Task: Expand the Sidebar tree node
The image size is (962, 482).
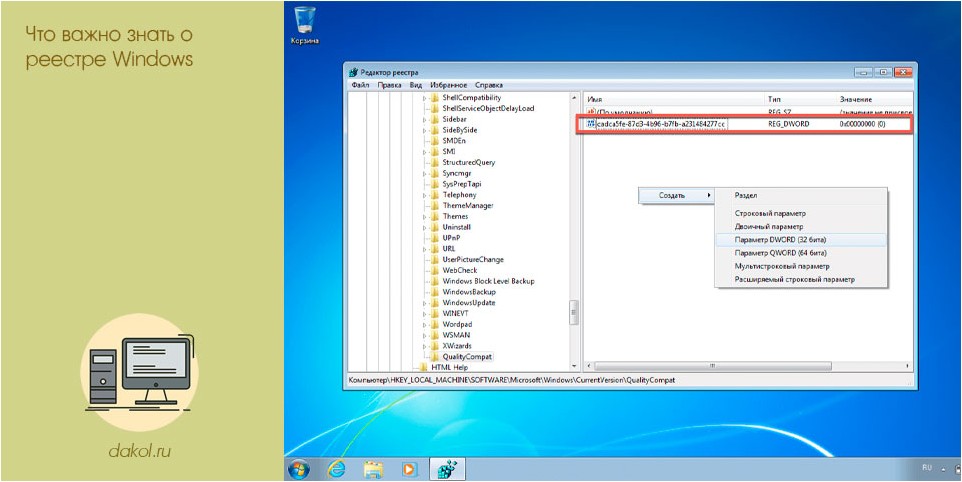Action: click(424, 120)
